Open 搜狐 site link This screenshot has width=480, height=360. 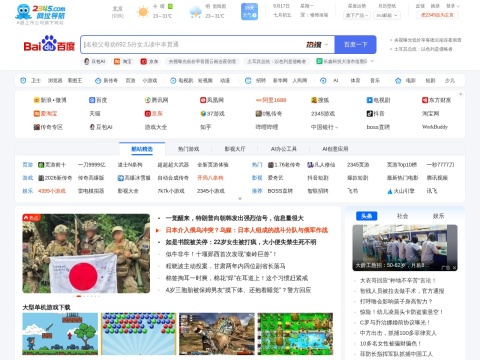click(x=320, y=100)
